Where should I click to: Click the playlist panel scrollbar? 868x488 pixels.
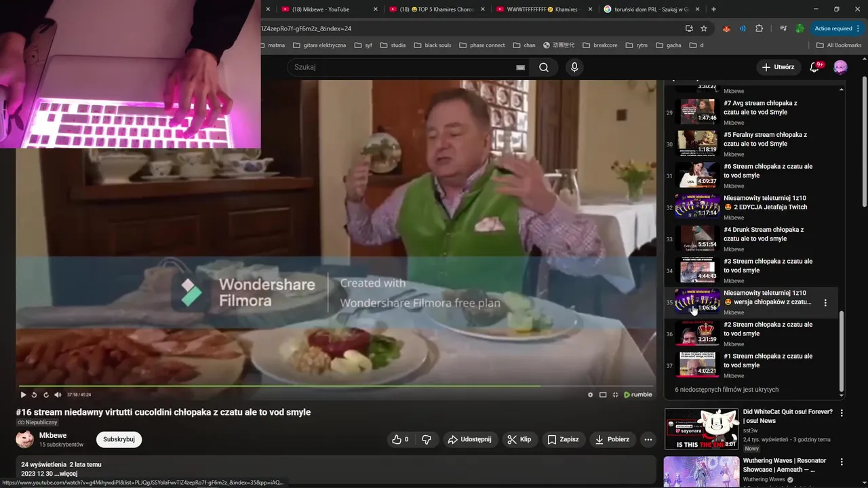[x=842, y=351]
